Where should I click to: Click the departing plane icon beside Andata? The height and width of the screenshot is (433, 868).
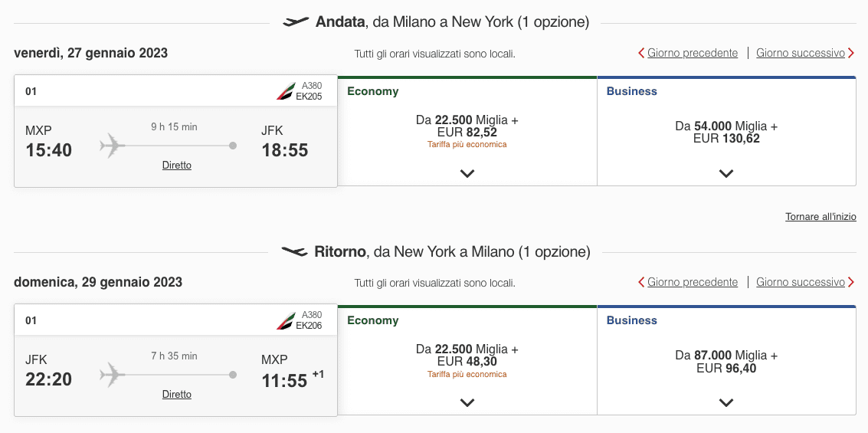[x=296, y=22]
